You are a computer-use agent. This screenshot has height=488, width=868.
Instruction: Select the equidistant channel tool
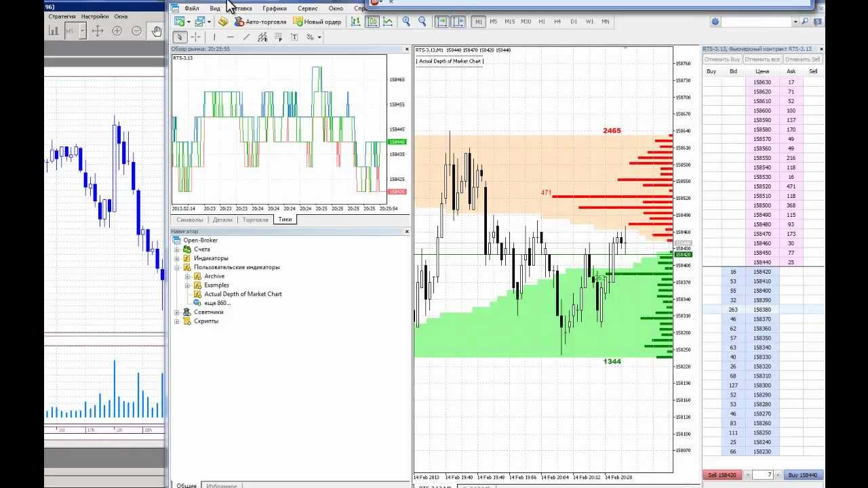[262, 37]
